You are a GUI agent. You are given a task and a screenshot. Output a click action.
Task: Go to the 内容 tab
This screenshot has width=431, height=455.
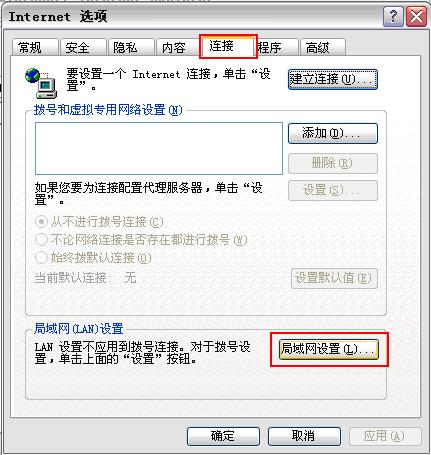(178, 47)
